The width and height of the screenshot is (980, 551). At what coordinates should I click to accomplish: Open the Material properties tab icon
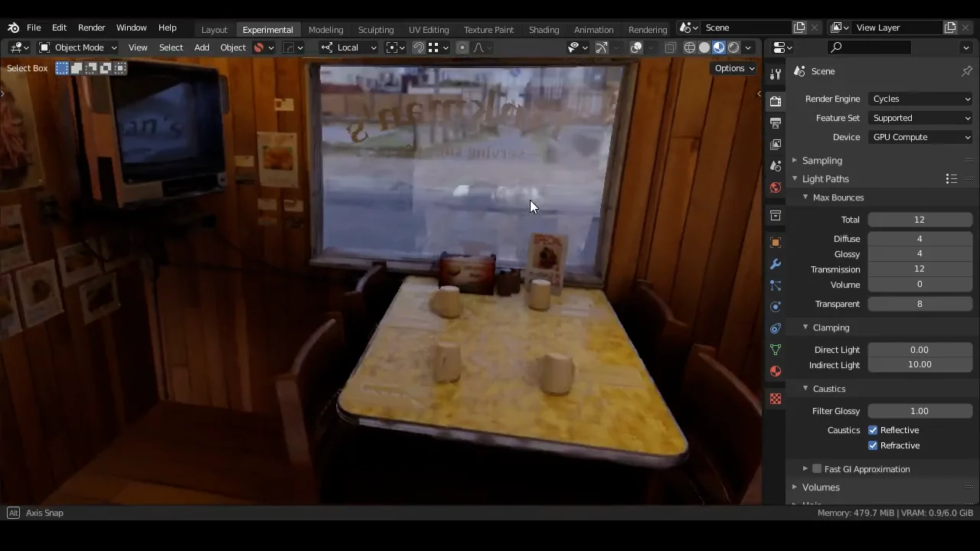coord(776,371)
